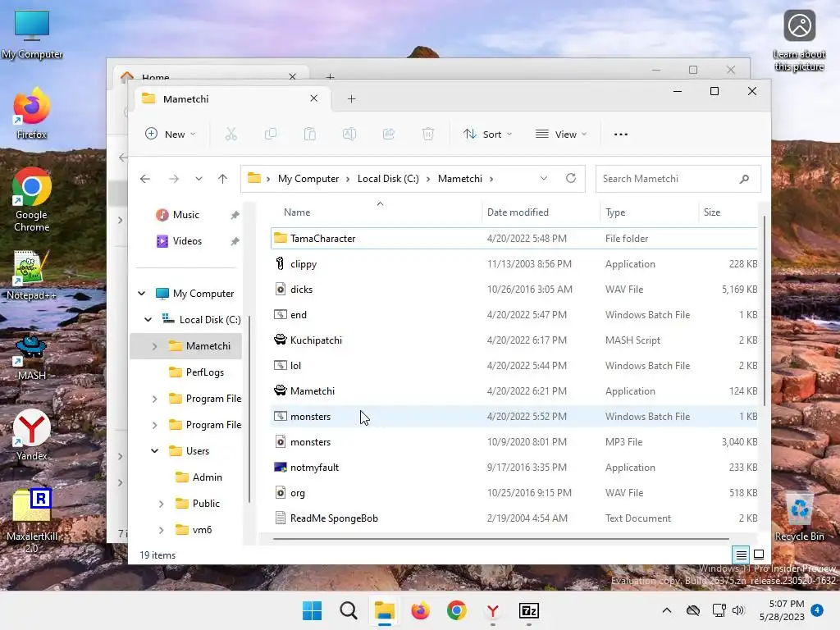Sort by Date modified column header
Viewport: 840px width, 630px height.
541,212
